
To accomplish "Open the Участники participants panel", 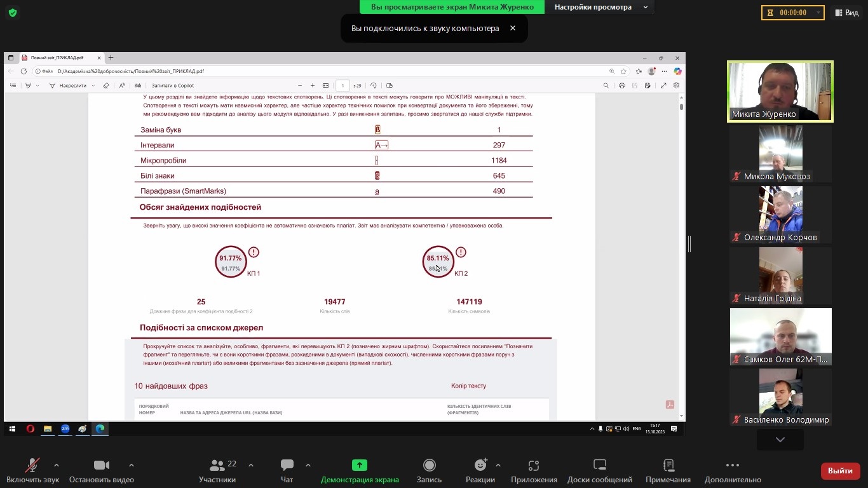I will tap(217, 470).
